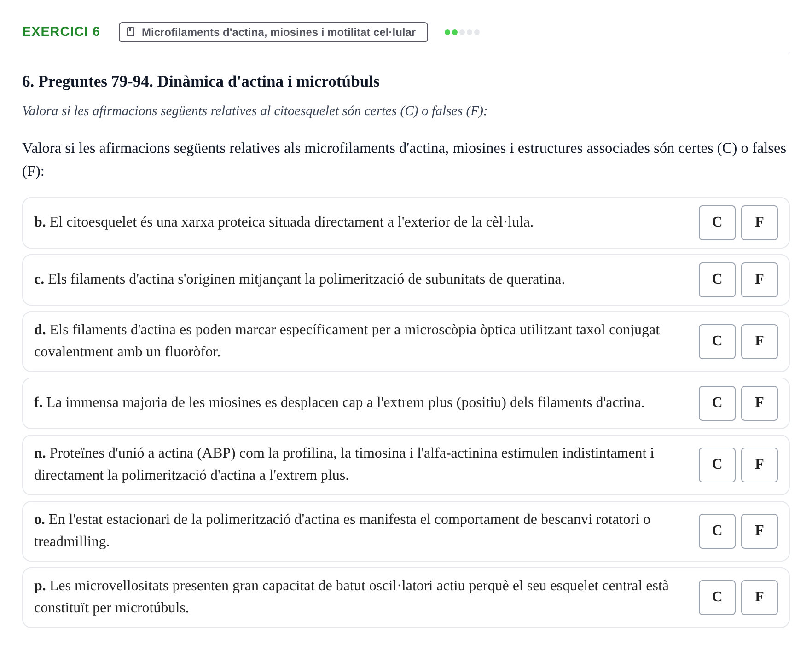Click the book icon in the topic tag

pos(131,32)
